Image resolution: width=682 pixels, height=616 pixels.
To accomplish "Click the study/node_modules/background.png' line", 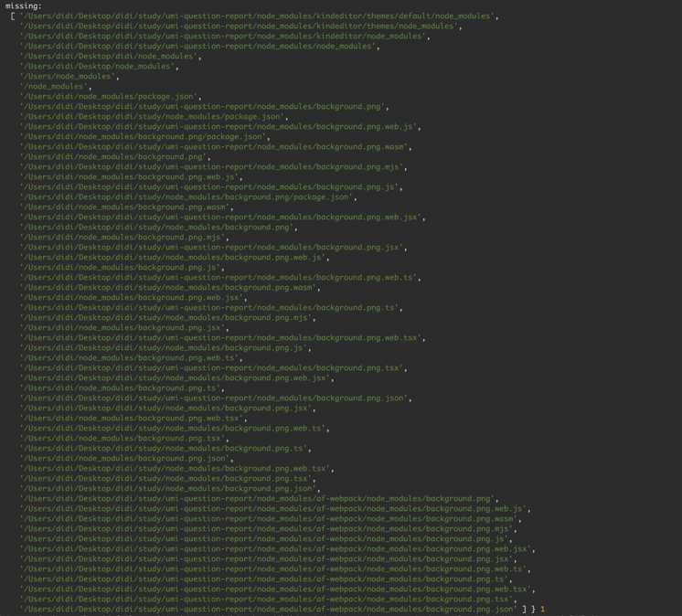I will tap(159, 228).
